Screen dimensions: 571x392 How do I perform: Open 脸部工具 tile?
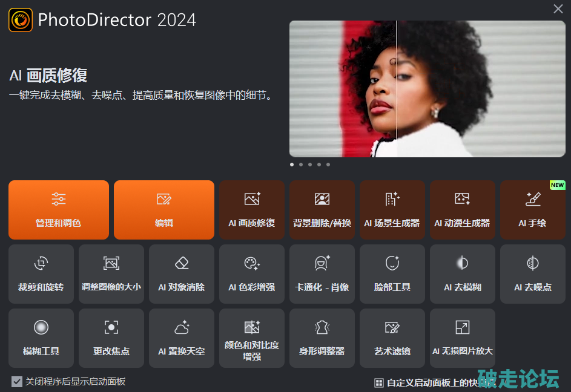click(x=392, y=273)
